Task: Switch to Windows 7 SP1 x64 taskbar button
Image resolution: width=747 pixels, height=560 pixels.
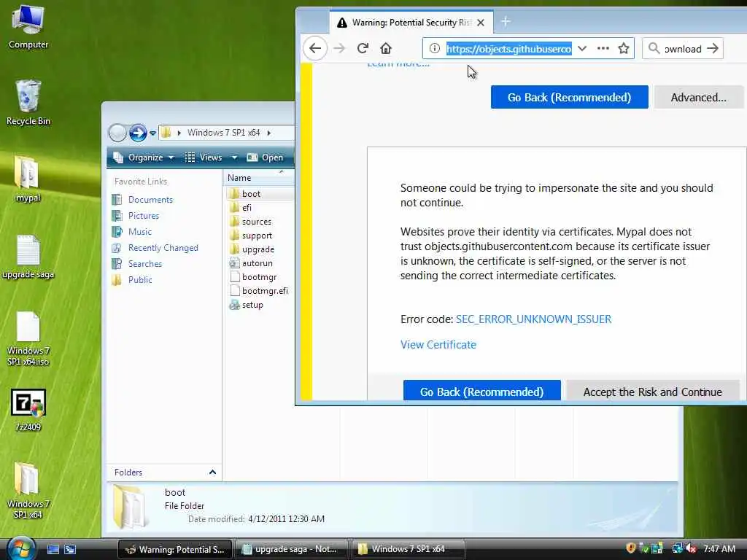Action: [x=409, y=550]
